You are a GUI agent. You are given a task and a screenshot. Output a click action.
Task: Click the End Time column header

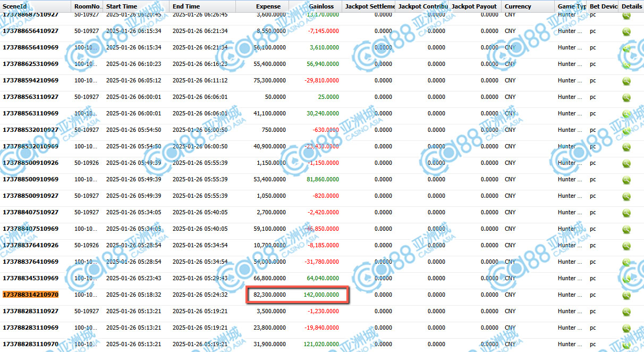coord(202,6)
